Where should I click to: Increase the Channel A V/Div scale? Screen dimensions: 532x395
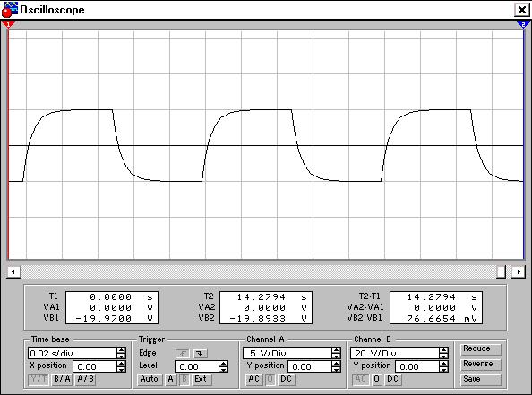(x=336, y=350)
